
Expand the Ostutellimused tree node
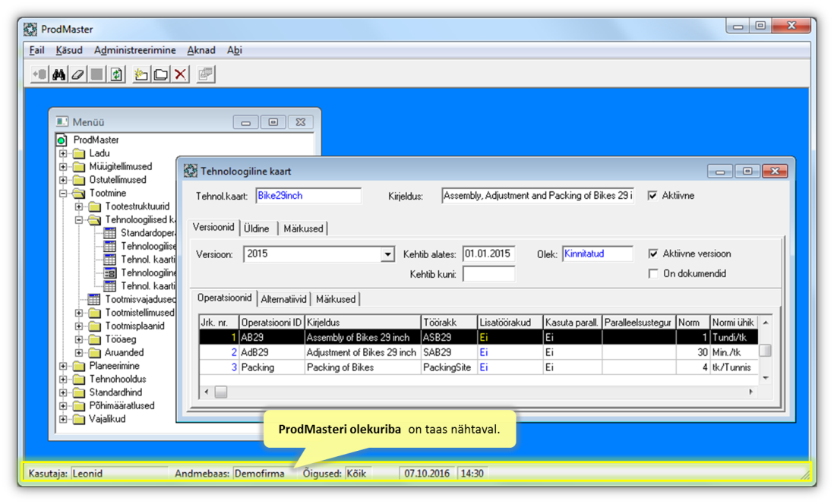(63, 180)
